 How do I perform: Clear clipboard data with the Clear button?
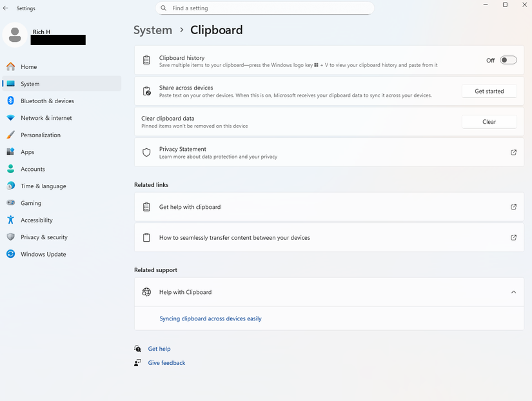pos(488,121)
